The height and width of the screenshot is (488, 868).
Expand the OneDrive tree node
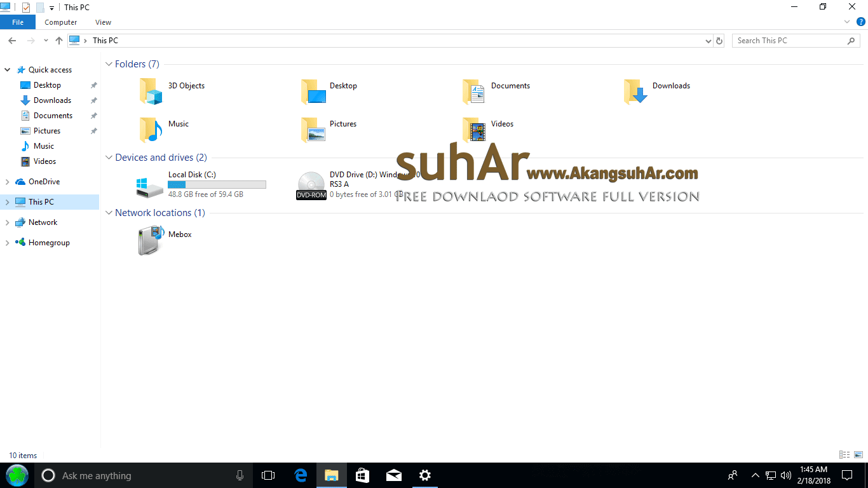click(7, 182)
